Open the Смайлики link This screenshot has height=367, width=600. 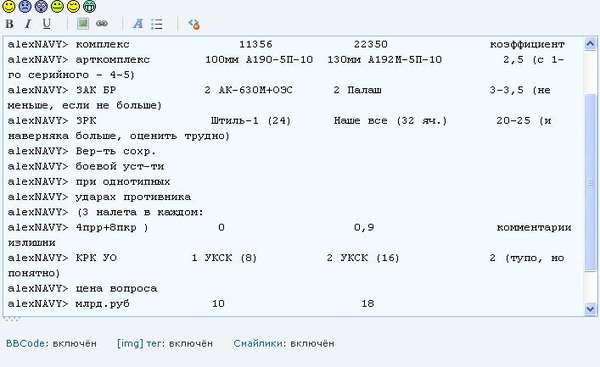(258, 343)
